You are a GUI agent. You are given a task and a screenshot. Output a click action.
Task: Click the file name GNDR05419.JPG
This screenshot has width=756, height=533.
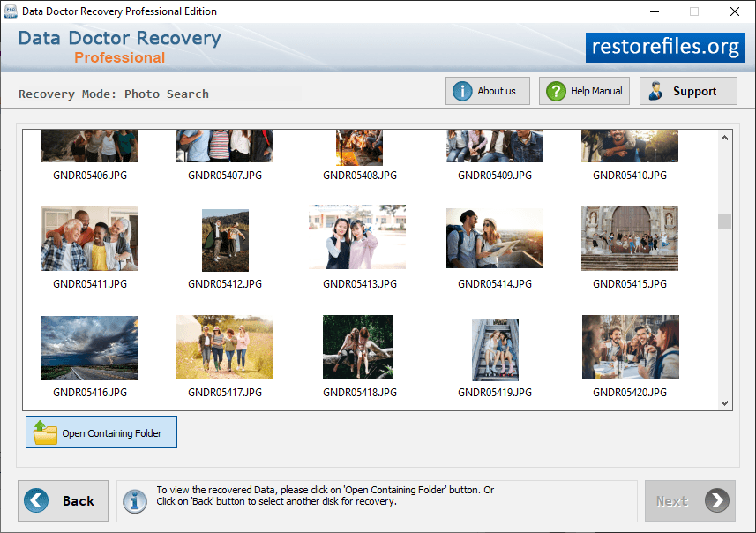point(495,392)
